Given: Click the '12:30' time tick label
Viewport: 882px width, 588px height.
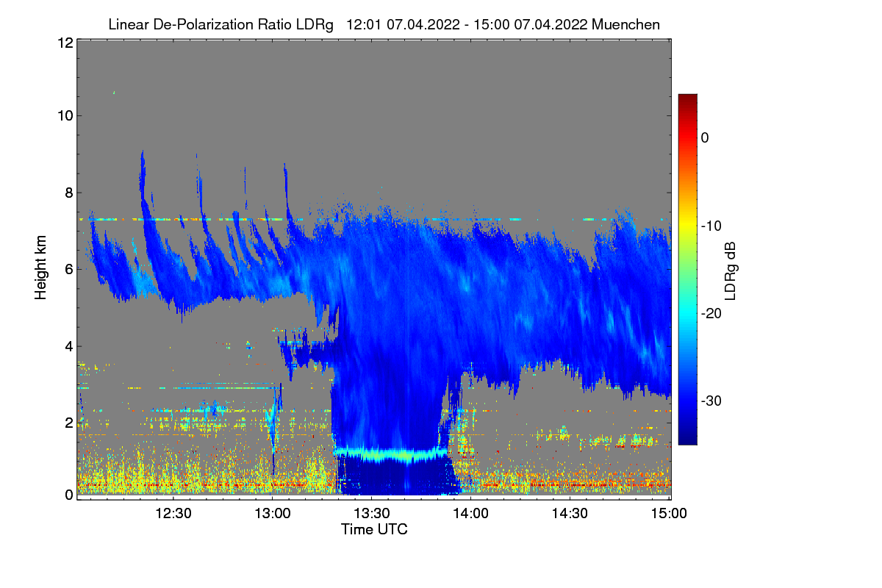Looking at the screenshot, I should click(x=173, y=513).
